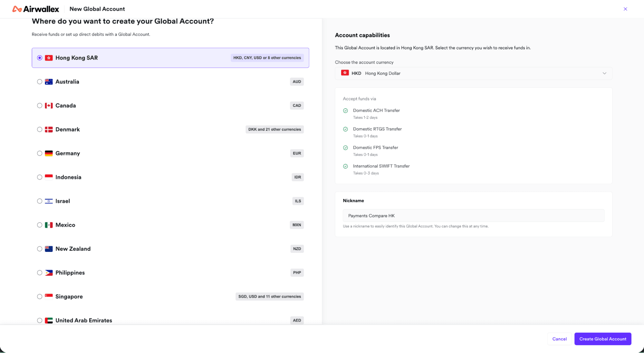
Task: Close the New Global Account dialog
Action: 625,9
